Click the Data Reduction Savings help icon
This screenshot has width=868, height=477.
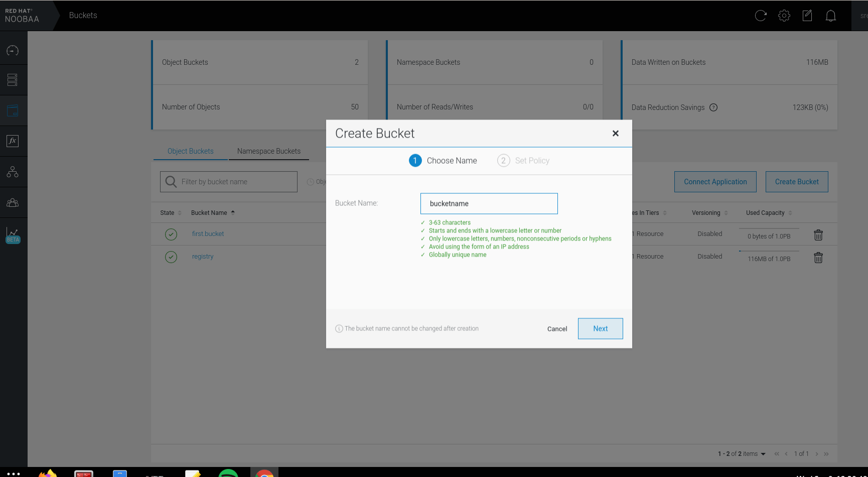pos(713,107)
